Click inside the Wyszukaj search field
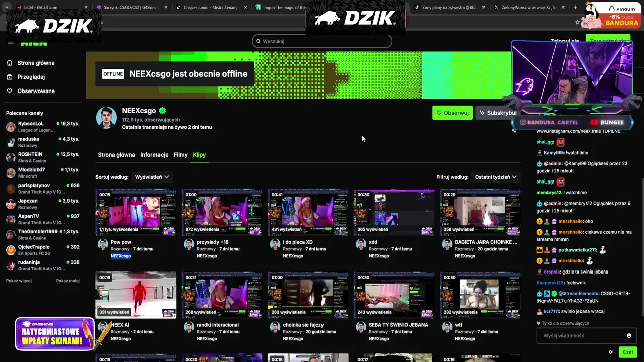This screenshot has height=362, width=644. (x=322, y=41)
